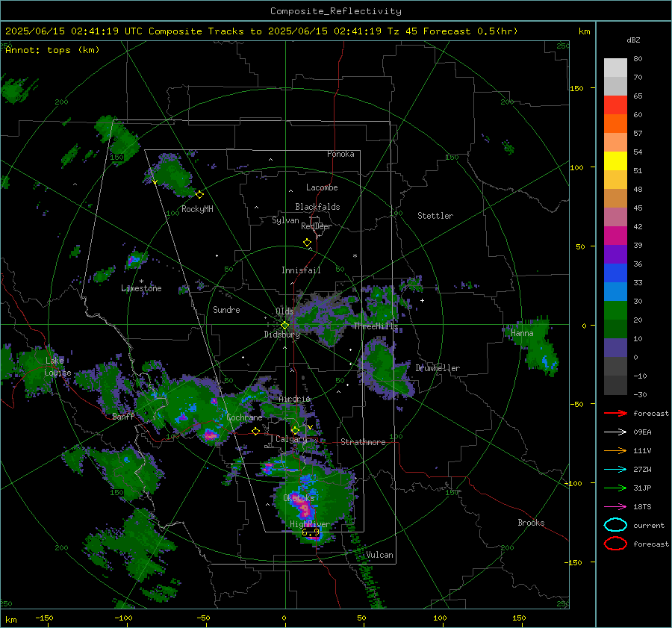The image size is (672, 628).
Task: Click the cyan current ellipse icon
Action: click(x=615, y=525)
